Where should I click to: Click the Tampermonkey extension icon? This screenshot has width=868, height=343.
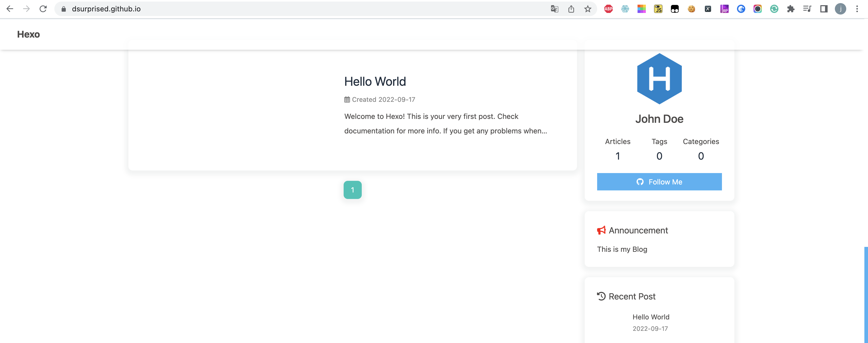[x=675, y=9]
